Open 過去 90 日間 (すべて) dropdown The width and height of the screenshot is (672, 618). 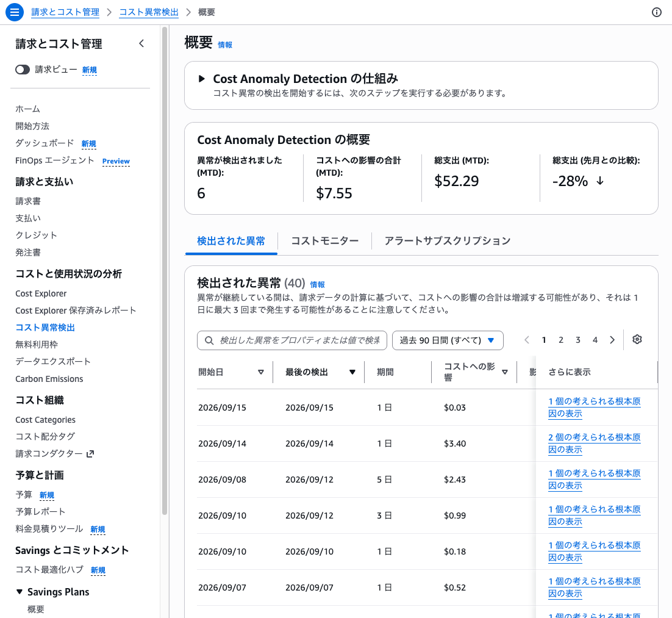pos(448,340)
